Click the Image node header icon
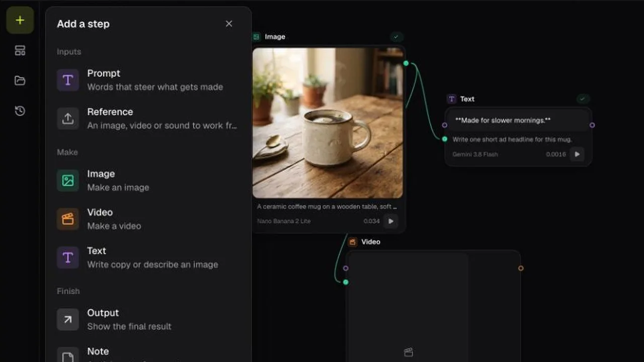 (257, 37)
